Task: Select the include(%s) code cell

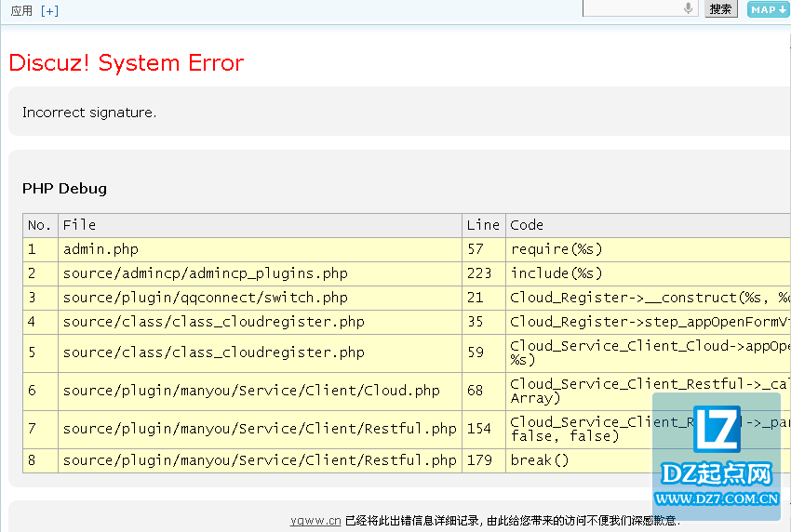Action: coord(649,273)
